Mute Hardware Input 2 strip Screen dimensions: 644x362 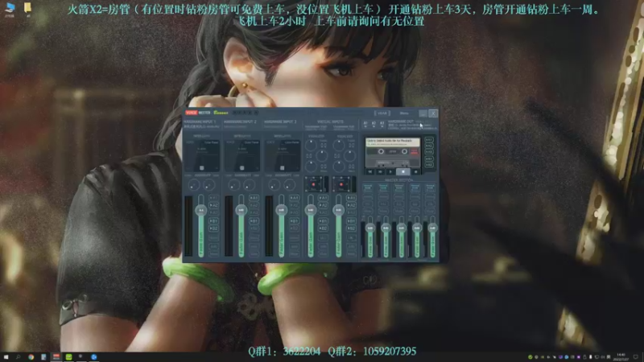tap(254, 253)
